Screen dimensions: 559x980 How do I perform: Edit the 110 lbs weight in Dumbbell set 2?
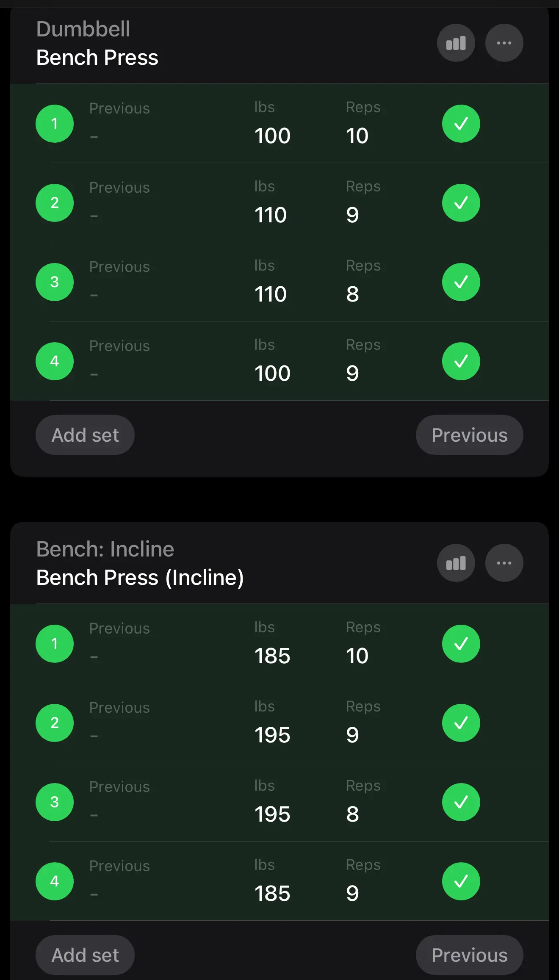271,215
